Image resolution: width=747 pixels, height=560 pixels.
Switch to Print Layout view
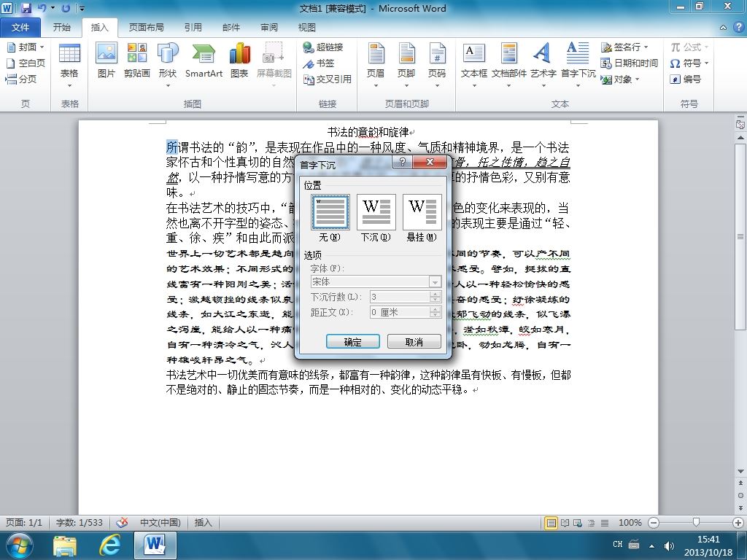coord(551,523)
